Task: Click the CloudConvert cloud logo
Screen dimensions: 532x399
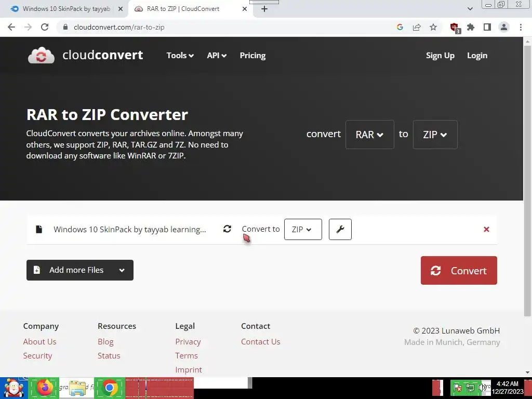Action: click(41, 55)
